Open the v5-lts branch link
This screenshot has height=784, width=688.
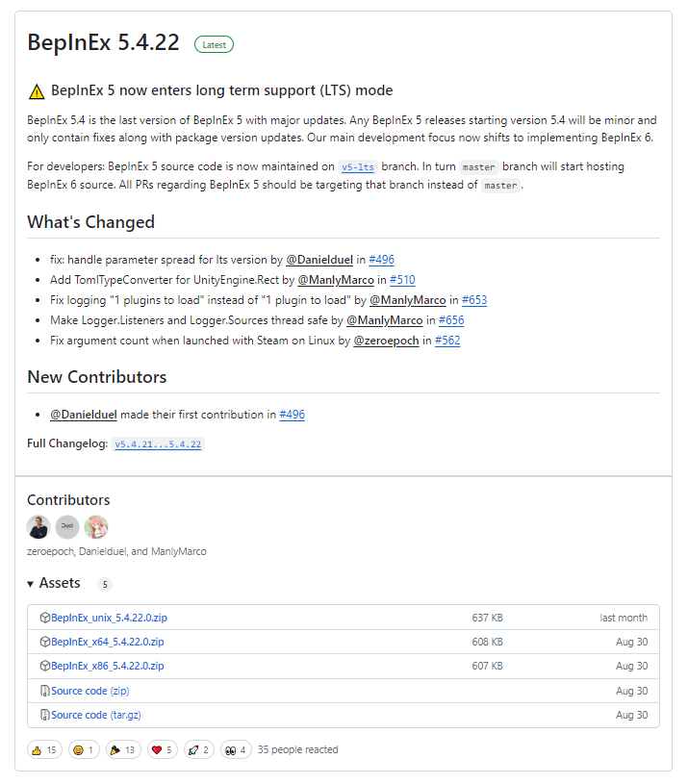357,166
